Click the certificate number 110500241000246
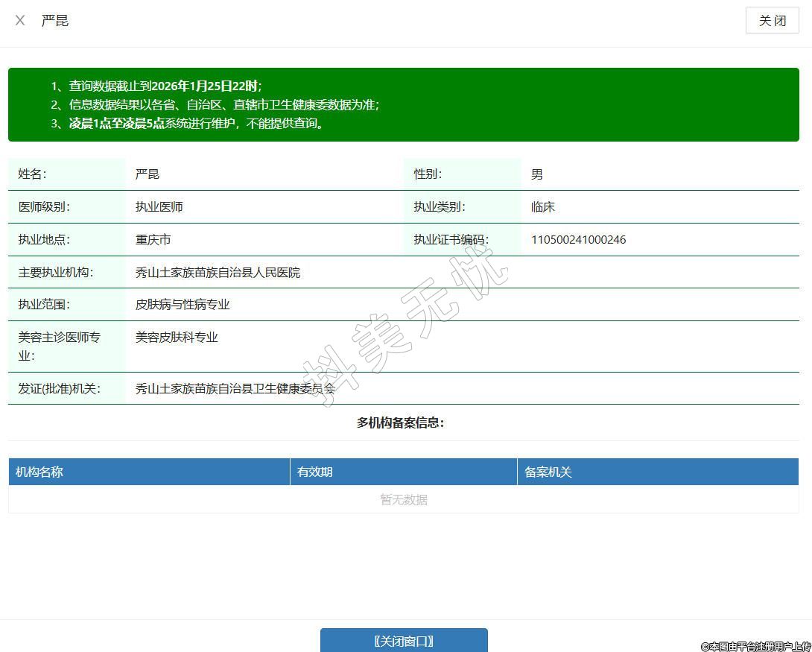The height and width of the screenshot is (652, 812). pos(578,240)
